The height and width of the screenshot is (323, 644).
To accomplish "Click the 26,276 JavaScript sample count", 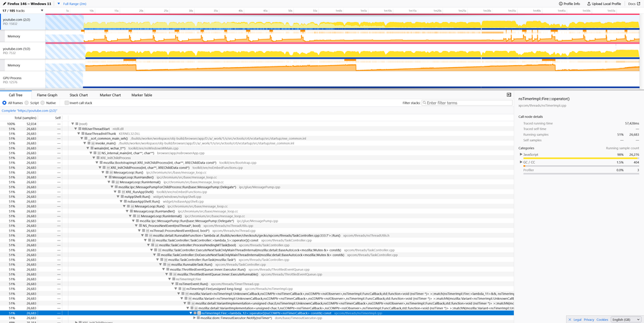I will [x=634, y=155].
